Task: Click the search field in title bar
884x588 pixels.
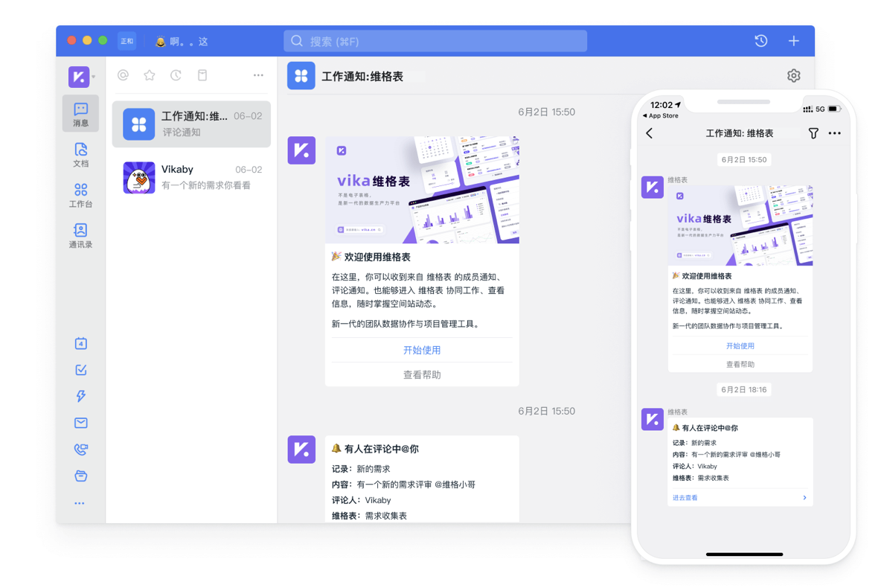Action: 435,41
